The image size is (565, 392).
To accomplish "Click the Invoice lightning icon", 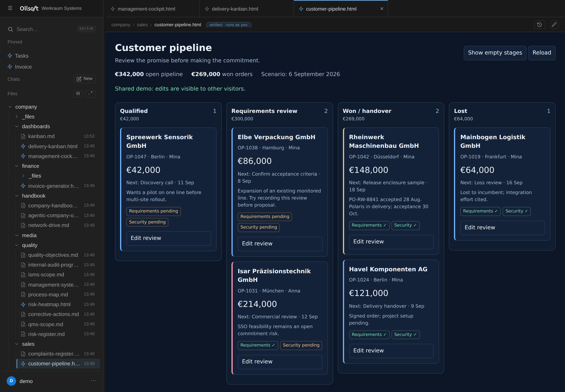I will [x=10, y=67].
